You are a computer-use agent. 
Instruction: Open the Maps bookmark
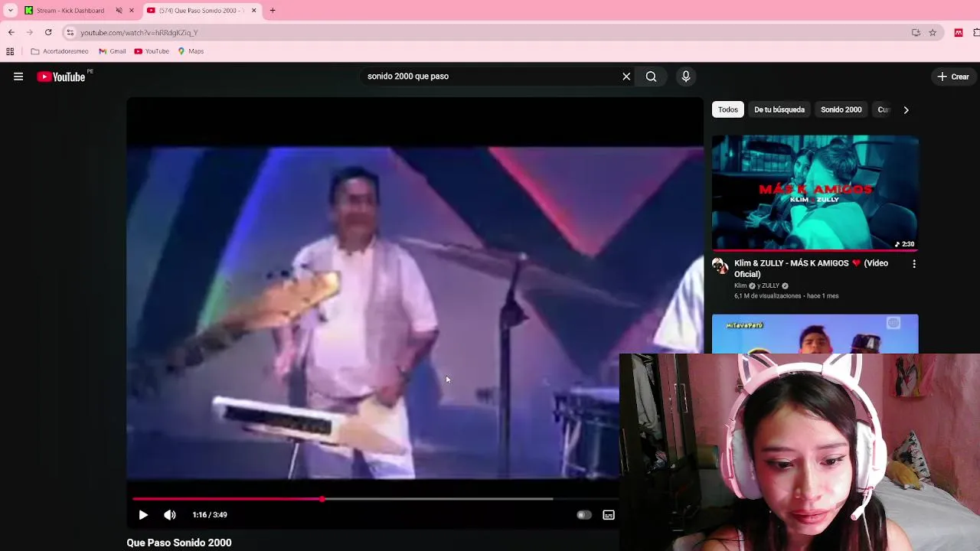[191, 51]
